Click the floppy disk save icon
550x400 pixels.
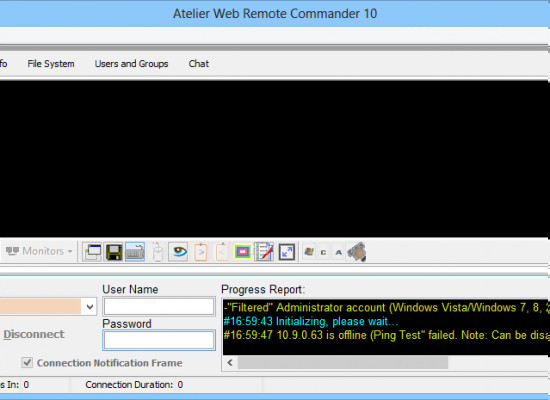tap(114, 252)
